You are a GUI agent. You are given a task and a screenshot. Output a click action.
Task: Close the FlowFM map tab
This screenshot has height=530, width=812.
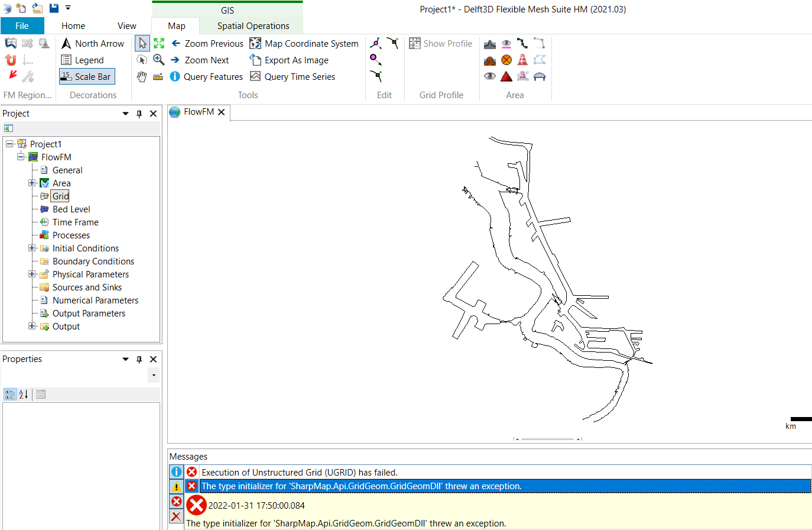(x=222, y=112)
